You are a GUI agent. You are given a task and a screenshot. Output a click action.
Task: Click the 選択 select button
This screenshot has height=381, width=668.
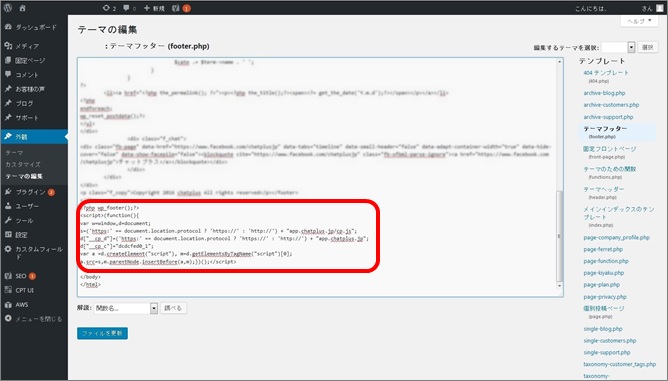[x=648, y=47]
